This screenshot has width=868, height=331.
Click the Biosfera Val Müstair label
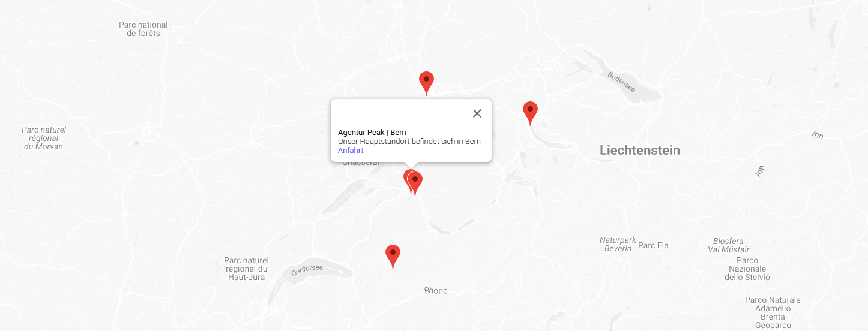pos(728,245)
